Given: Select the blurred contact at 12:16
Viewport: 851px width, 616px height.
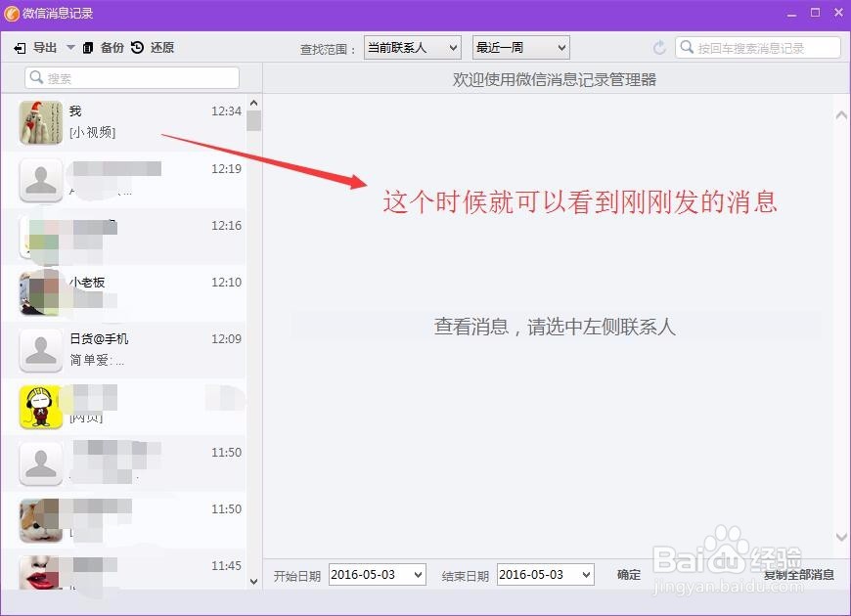Looking at the screenshot, I should coord(124,236).
